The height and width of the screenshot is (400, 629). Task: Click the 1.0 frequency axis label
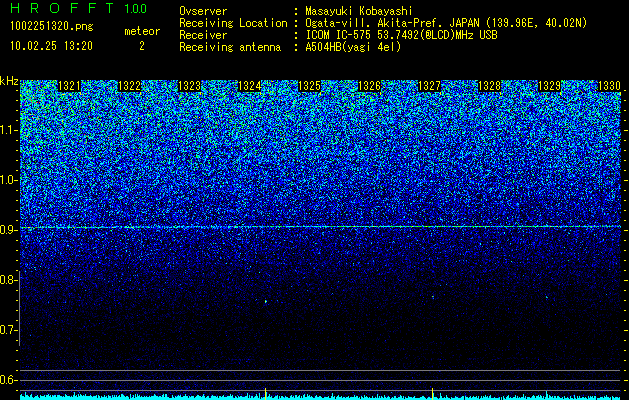pyautogui.click(x=8, y=180)
